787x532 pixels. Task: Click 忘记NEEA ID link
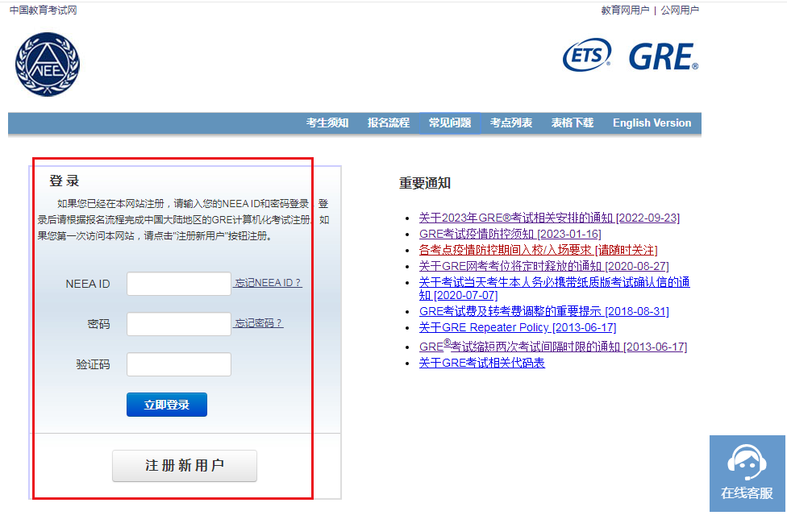pos(269,283)
